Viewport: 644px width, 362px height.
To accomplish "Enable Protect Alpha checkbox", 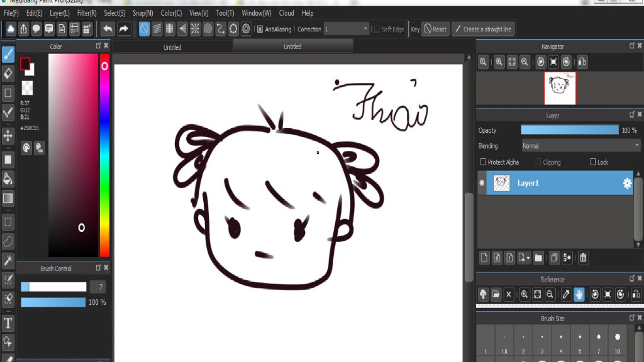I will coord(483,162).
